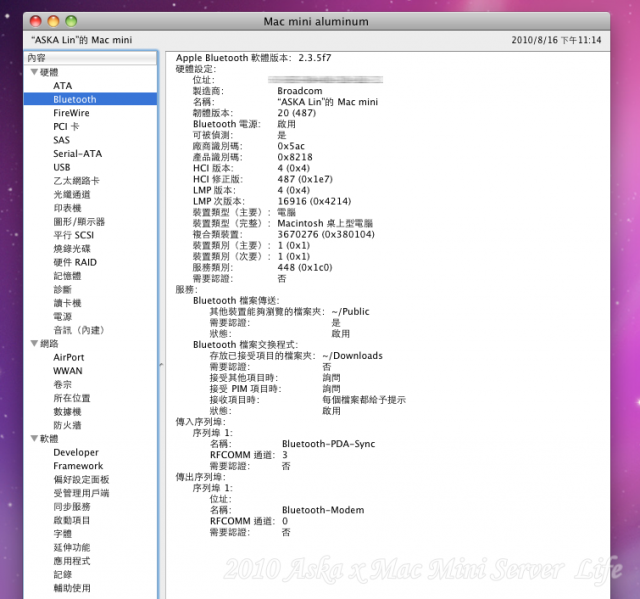Viewport: 640px width, 599px height.
Task: Click the 軟體 category label
Action: [49, 439]
